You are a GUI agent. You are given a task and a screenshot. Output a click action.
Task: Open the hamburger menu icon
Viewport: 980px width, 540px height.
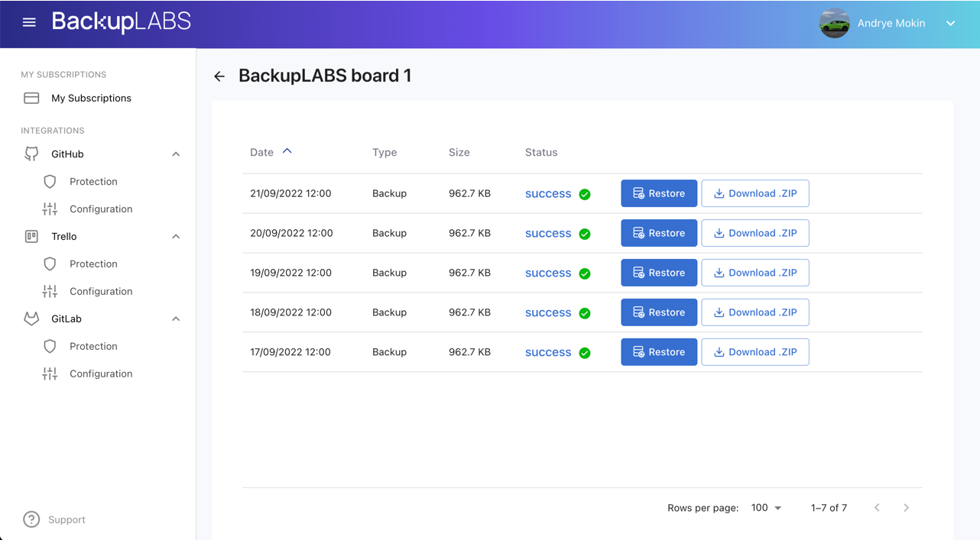tap(29, 21)
